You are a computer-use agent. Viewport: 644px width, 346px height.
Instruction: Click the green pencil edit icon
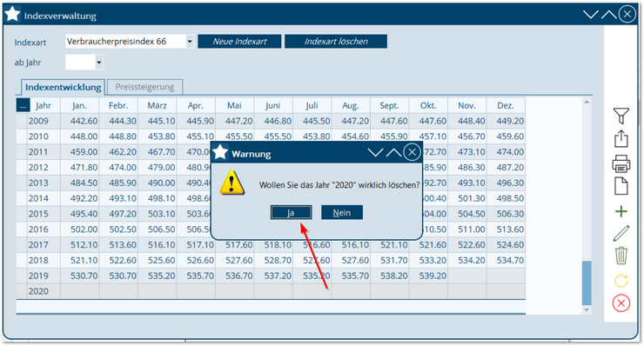click(621, 234)
